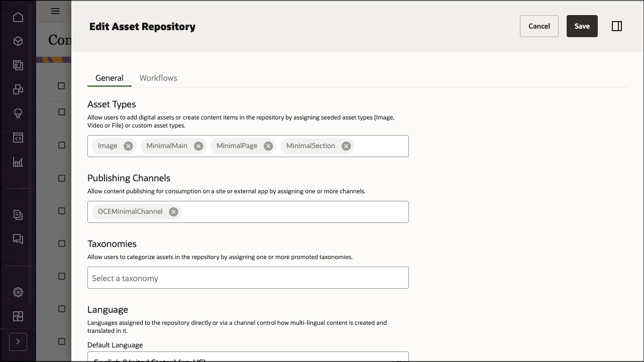Check the first checkbox in the background list
Image resolution: width=644 pixels, height=362 pixels.
[x=62, y=86]
